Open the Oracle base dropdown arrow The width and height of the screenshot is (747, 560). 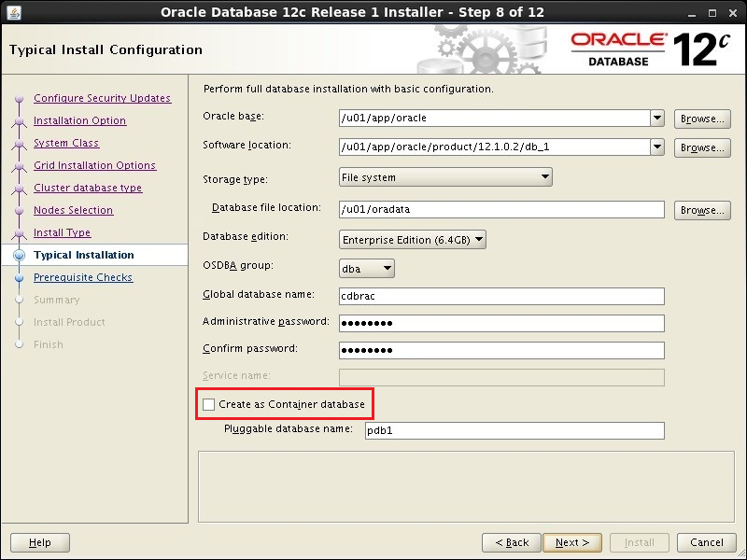(656, 119)
